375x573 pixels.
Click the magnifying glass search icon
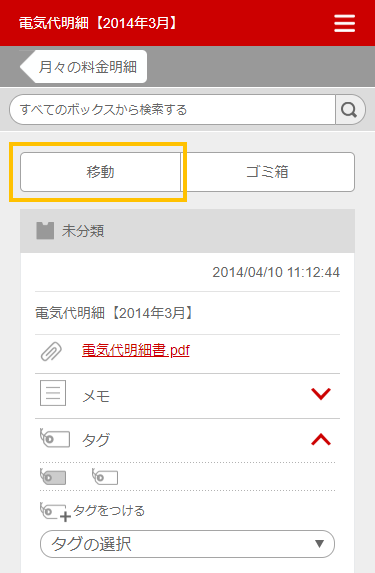click(x=349, y=110)
